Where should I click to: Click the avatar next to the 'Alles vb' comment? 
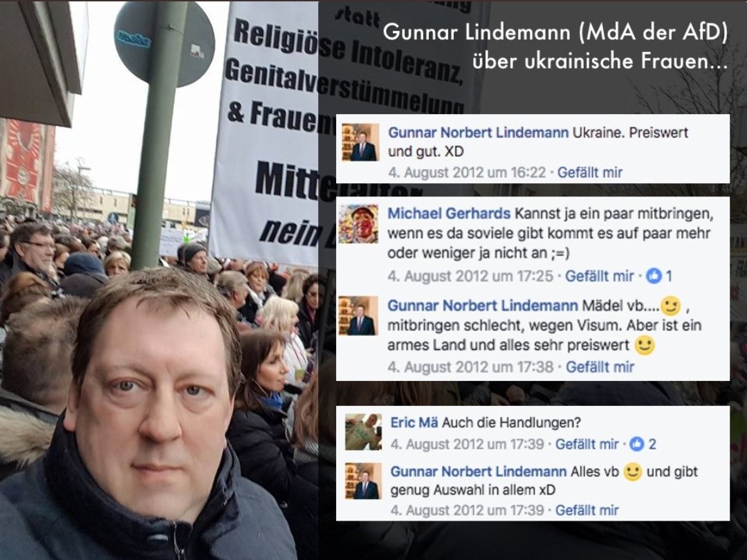363,481
